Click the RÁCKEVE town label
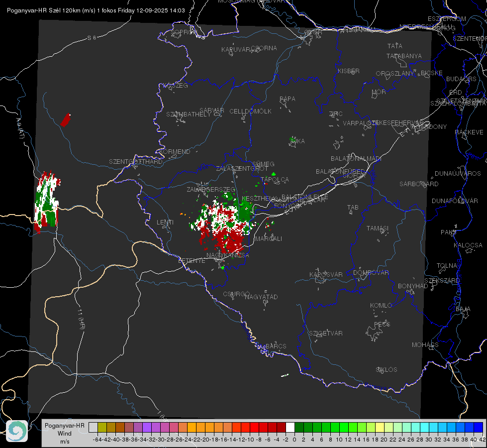 (x=469, y=132)
